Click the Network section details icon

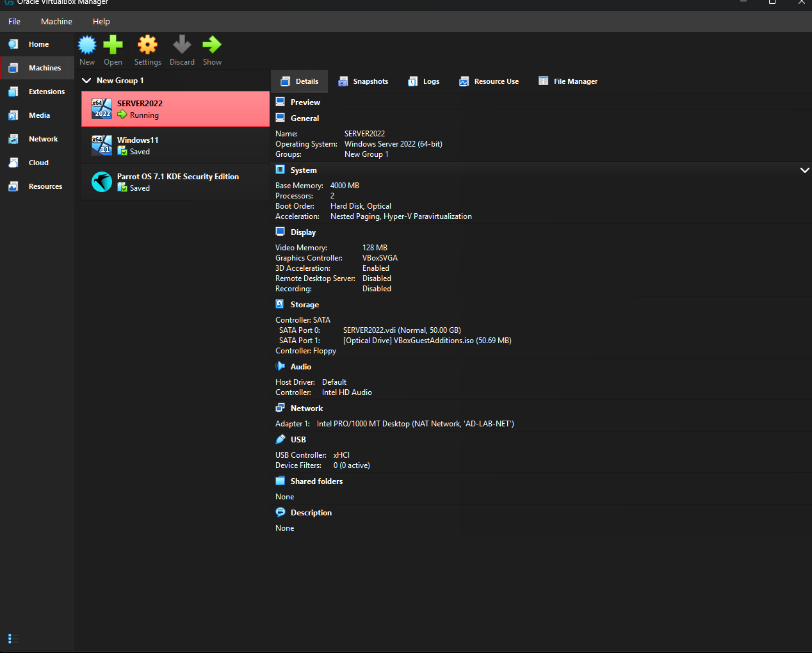(280, 408)
